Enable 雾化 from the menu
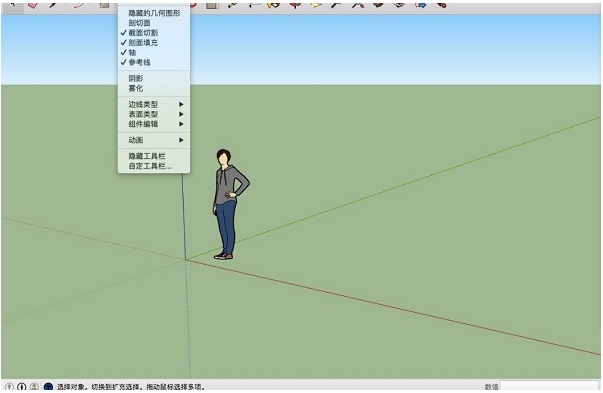Screen dimensions: 603x393 [x=153, y=88]
